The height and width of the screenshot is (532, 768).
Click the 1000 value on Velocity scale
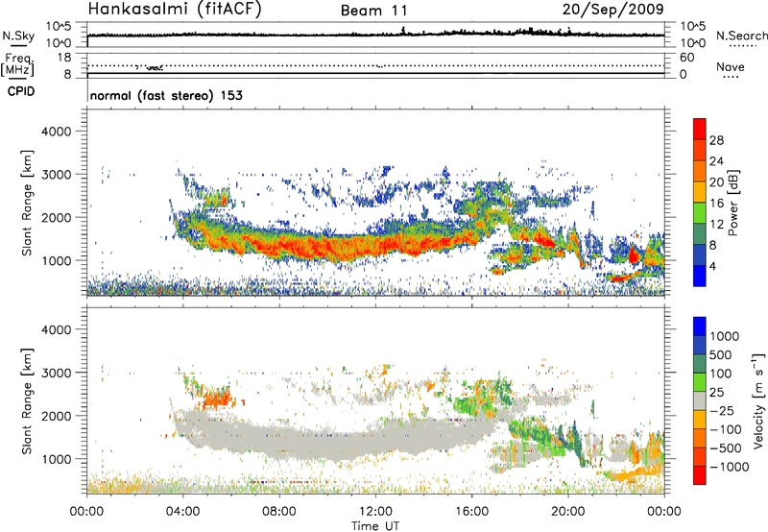tap(725, 336)
